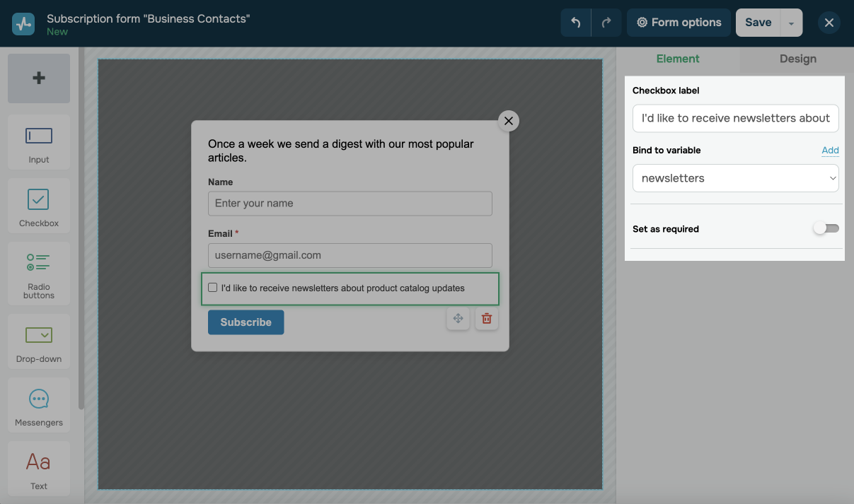Image resolution: width=854 pixels, height=504 pixels.
Task: Check the newsletters checkbox in form preview
Action: pos(213,288)
